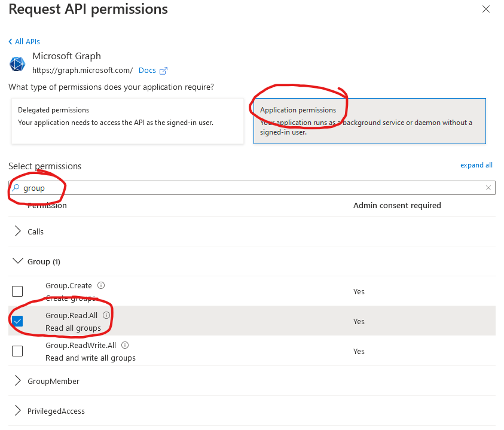Click the back chevron beside All APIs
Screen dimensions: 504x430
tap(10, 41)
